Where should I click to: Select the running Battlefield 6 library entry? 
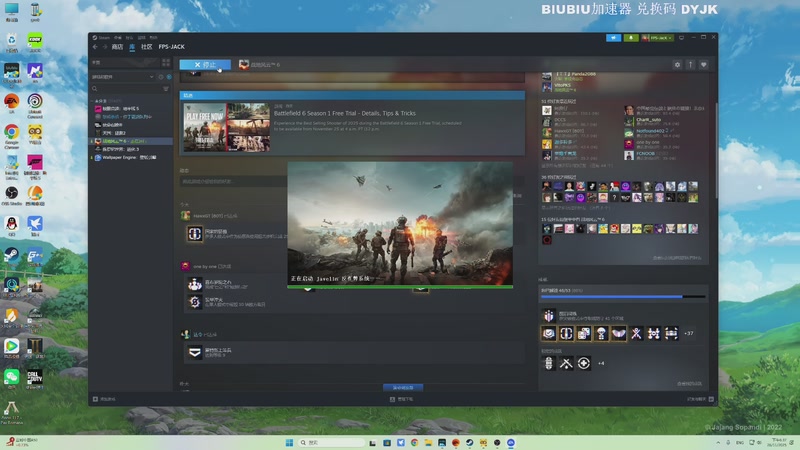coord(131,141)
